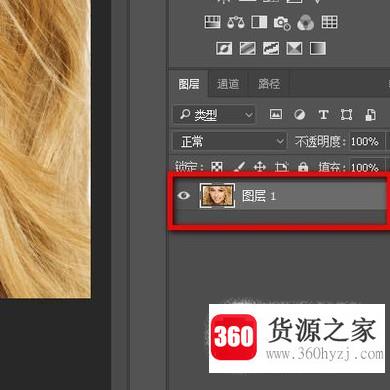This screenshot has width=390, height=390.
Task: Add a Channel Mixer adjustment
Action: click(x=306, y=23)
